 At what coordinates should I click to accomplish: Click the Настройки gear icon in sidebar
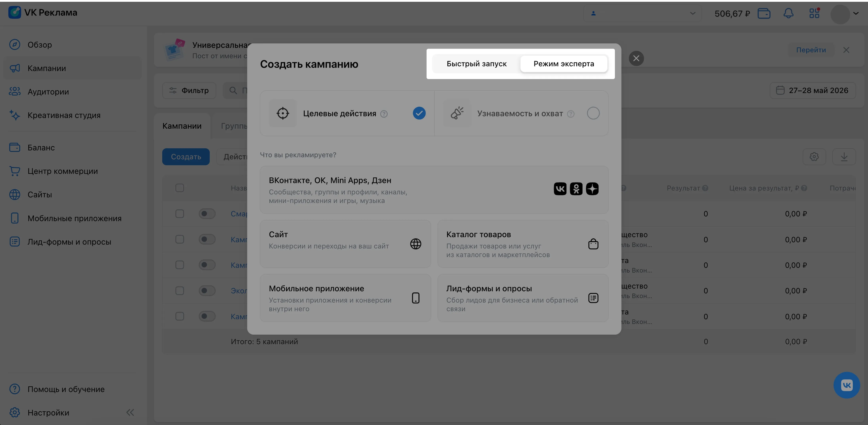14,413
